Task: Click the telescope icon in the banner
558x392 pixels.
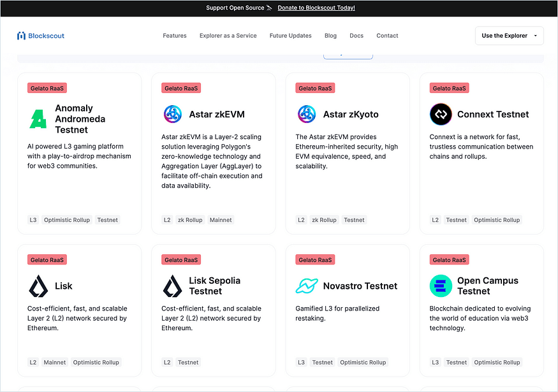Action: [269, 8]
